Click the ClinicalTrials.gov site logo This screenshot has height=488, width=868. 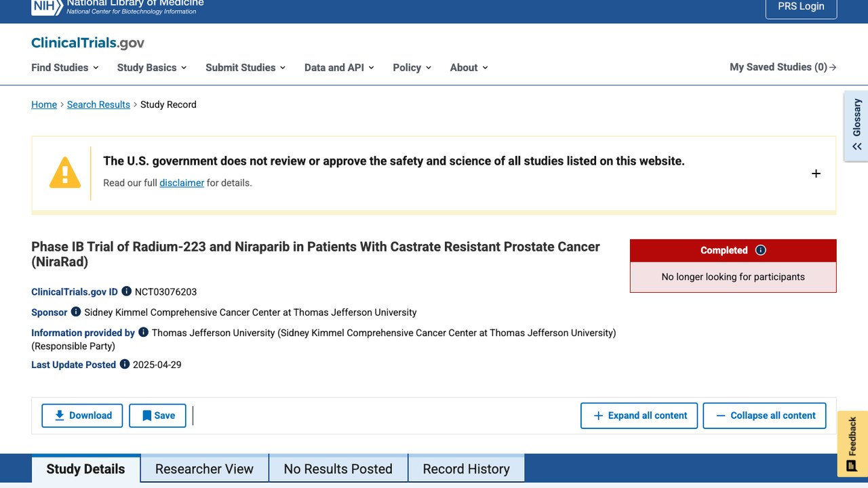(87, 43)
